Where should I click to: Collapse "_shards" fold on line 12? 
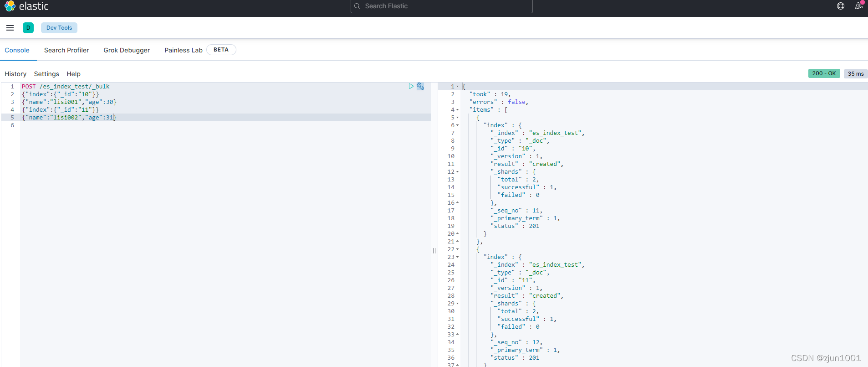pyautogui.click(x=458, y=172)
